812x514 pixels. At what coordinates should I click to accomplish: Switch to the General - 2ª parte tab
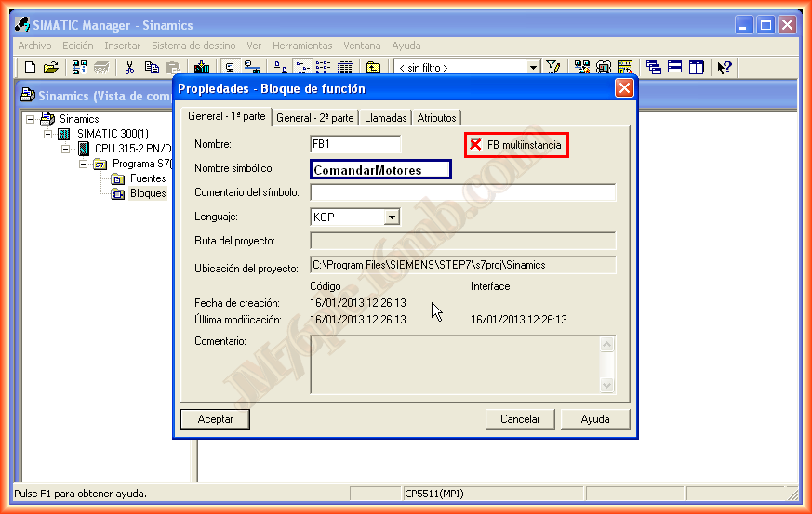[315, 118]
